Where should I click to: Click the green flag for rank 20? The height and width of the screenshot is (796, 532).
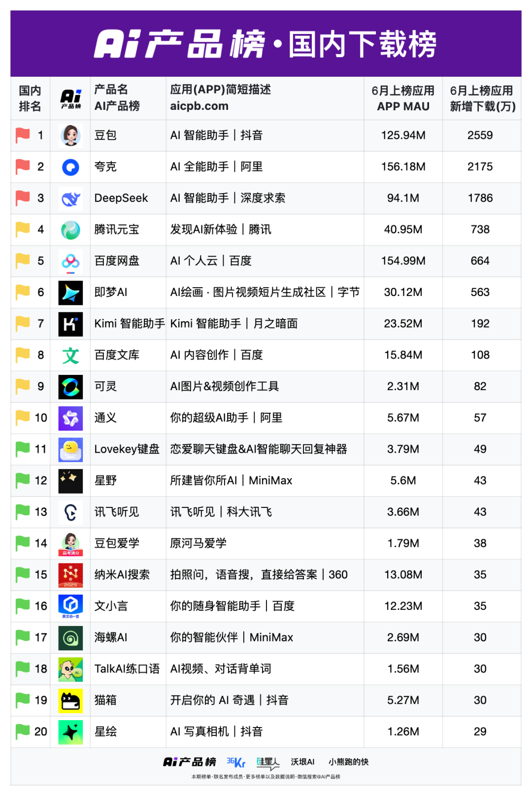[23, 732]
